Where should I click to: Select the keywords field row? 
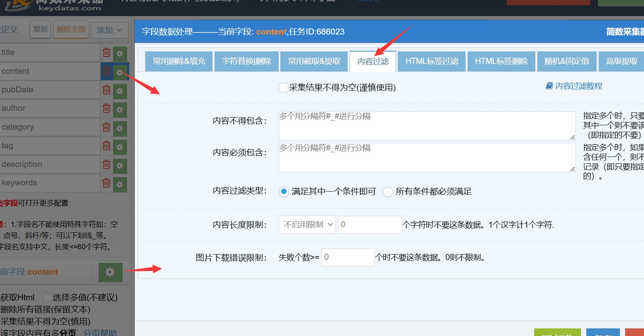tap(50, 183)
